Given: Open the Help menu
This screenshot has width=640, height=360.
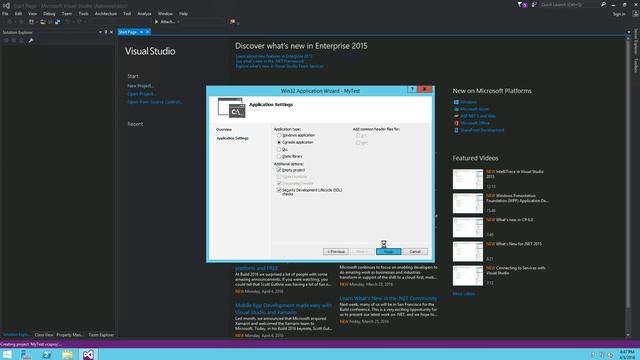Looking at the screenshot, I should (x=183, y=13).
